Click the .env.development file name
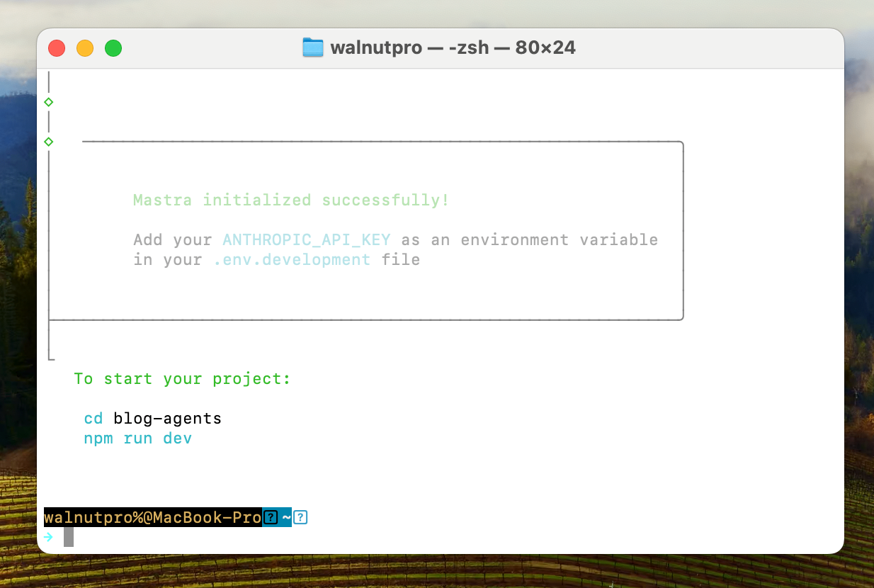Viewport: 874px width, 588px height. 292,260
